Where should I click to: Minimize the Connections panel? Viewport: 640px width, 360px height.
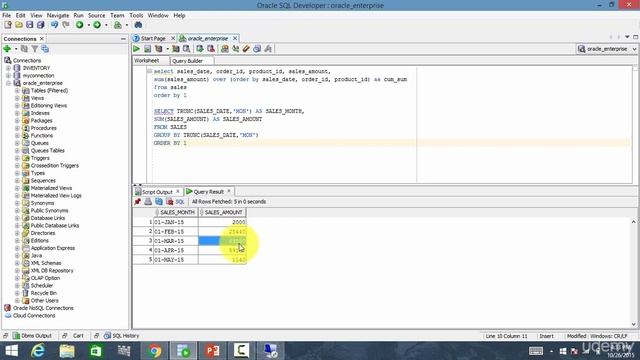coord(123,39)
